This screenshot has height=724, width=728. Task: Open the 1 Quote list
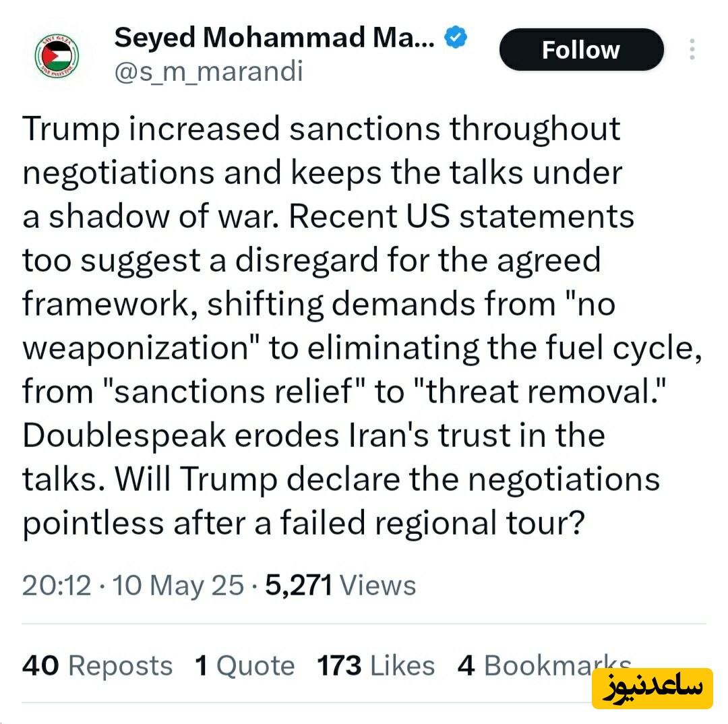pos(245,665)
